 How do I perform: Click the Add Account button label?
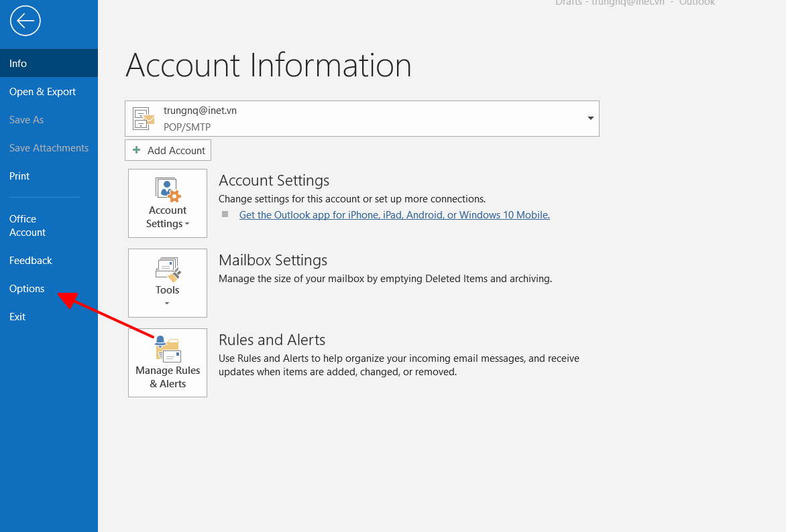(x=176, y=150)
